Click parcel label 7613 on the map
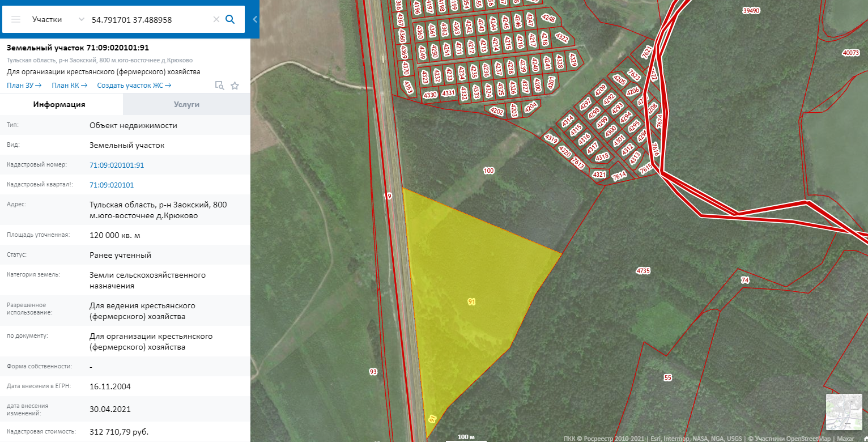Image resolution: width=868 pixels, height=442 pixels. coord(578,164)
